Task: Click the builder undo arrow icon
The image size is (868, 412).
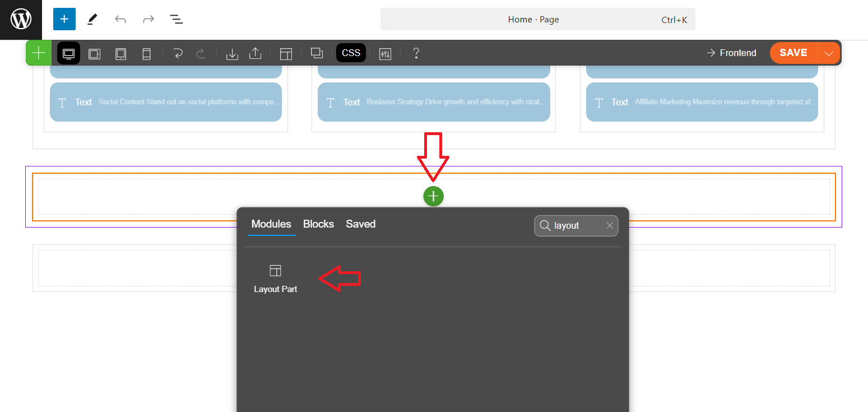Action: pyautogui.click(x=178, y=53)
